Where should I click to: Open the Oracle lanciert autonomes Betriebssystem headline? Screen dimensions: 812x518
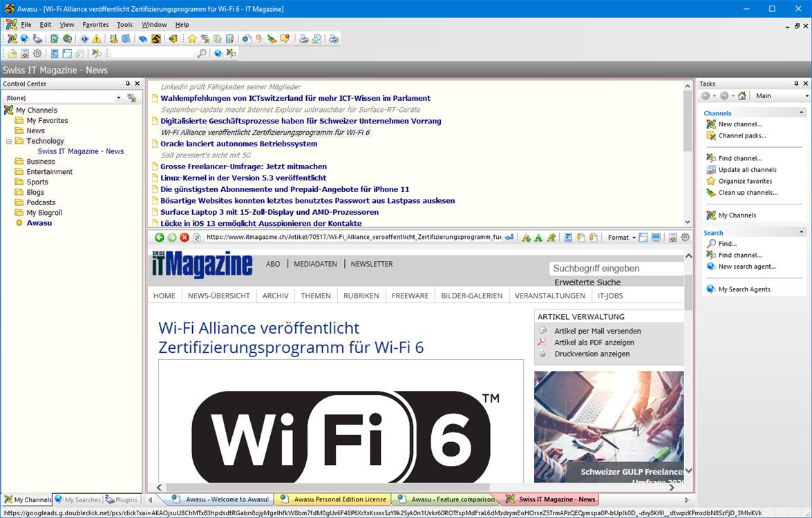[238, 144]
